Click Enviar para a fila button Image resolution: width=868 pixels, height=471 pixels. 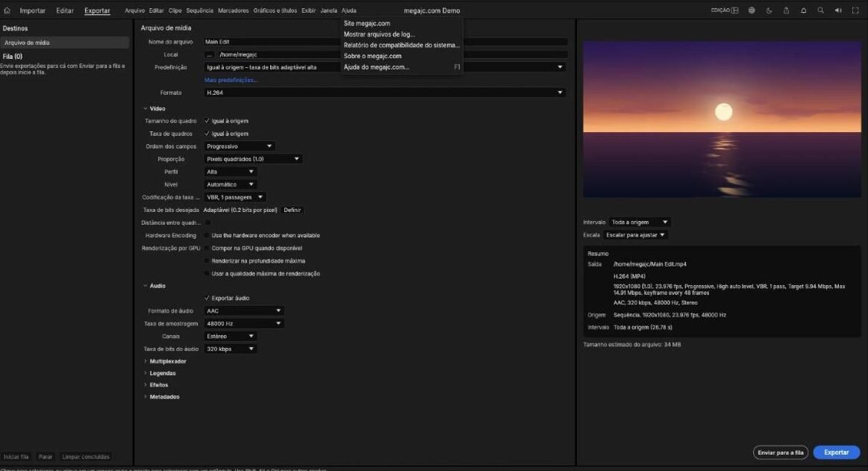pyautogui.click(x=781, y=452)
